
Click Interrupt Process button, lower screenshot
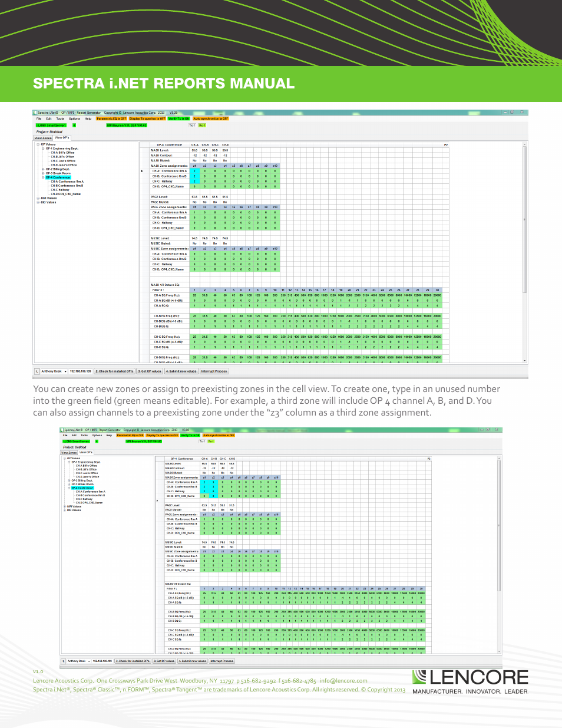(222, 661)
